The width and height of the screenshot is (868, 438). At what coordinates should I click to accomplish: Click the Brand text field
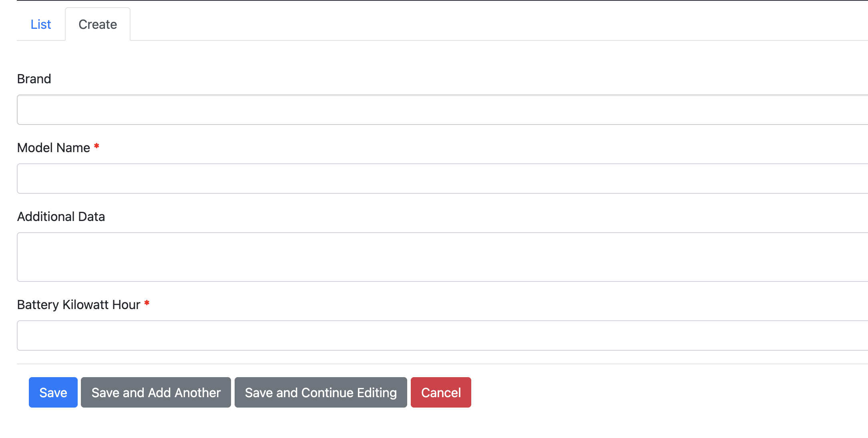point(440,110)
